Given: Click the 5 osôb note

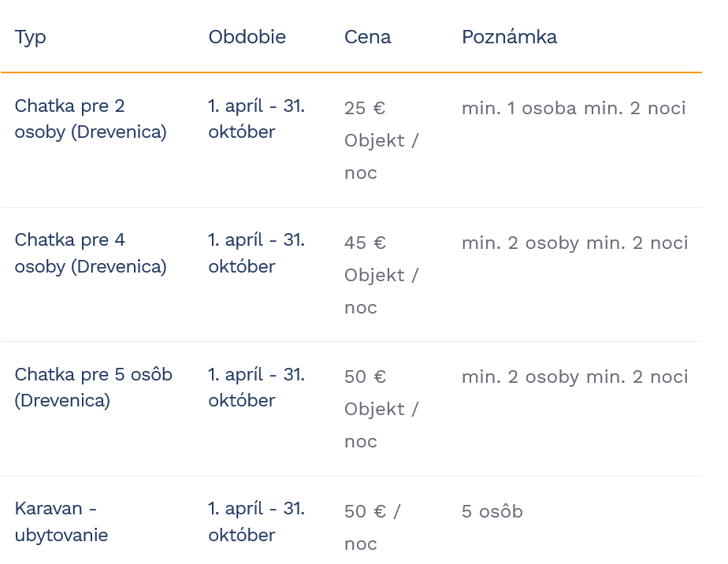Looking at the screenshot, I should click(x=492, y=511).
